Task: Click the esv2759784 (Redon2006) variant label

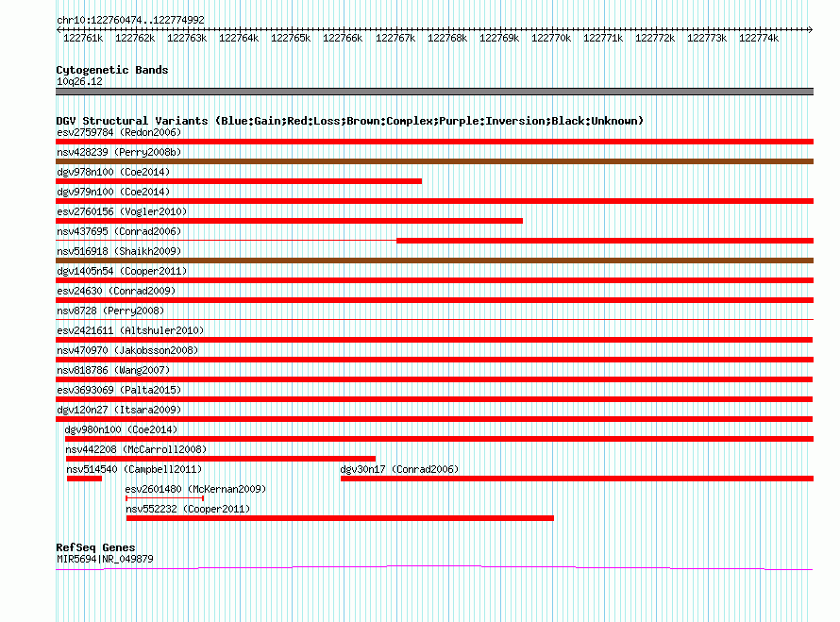Action: (119, 132)
